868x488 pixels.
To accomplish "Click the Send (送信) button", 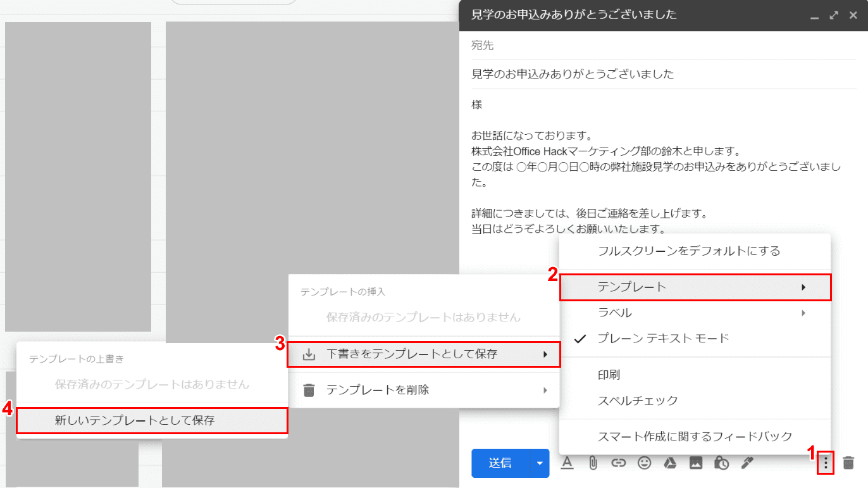I will pos(500,463).
